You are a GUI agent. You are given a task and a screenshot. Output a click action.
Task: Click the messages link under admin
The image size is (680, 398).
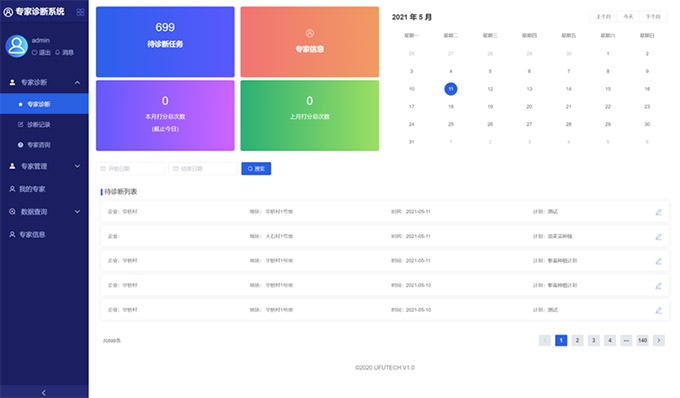[64, 52]
